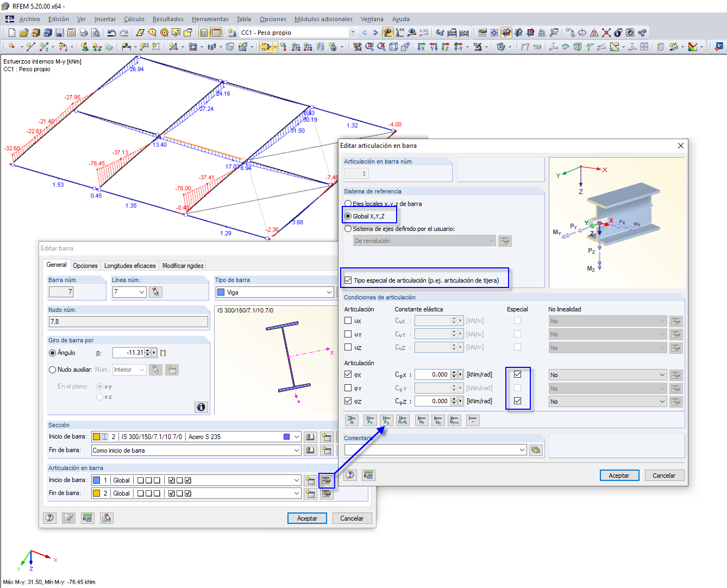The width and height of the screenshot is (727, 588).
Task: Click the calculator icon in the hinge dialog
Action: click(x=368, y=474)
